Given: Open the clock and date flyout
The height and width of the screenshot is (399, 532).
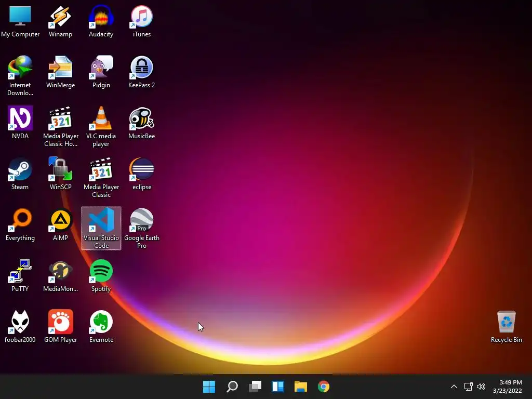Looking at the screenshot, I should tap(508, 387).
